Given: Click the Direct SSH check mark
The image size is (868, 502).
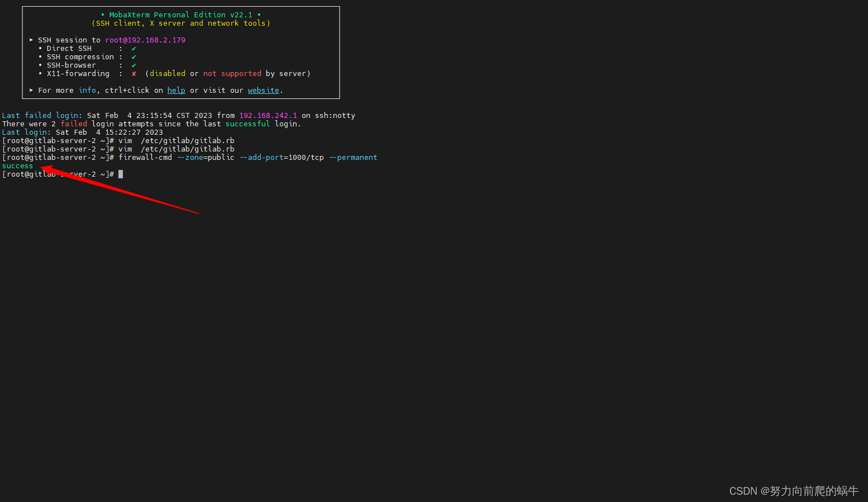Looking at the screenshot, I should [133, 48].
